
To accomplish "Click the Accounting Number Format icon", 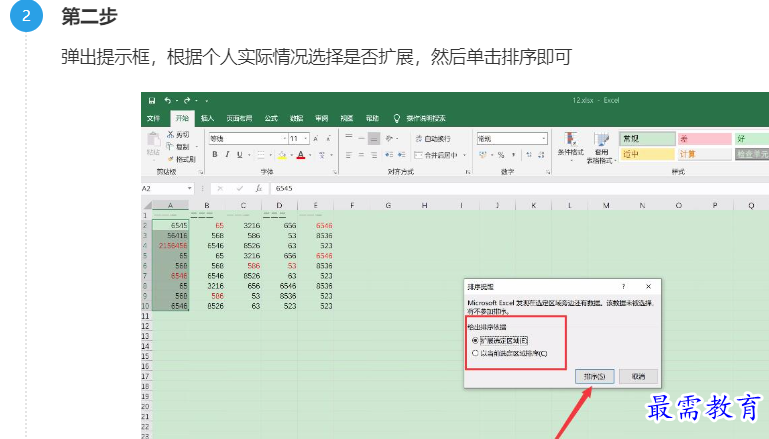I will tap(483, 155).
